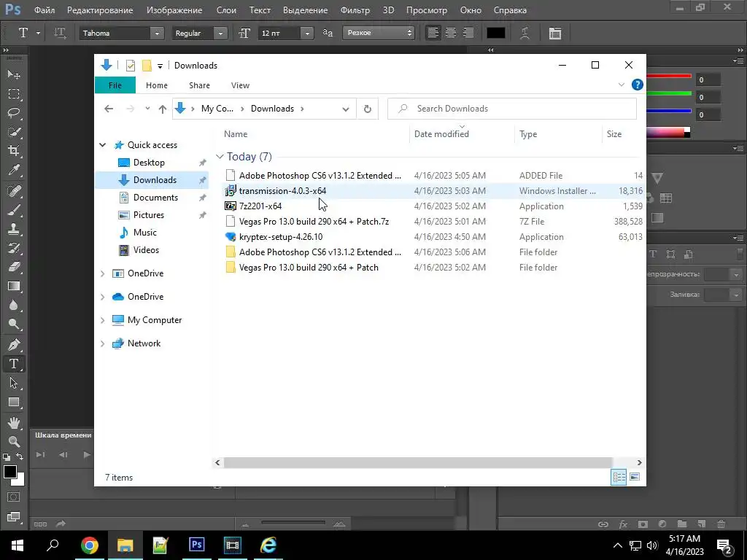Select the Crop tool
Image resolution: width=747 pixels, height=560 pixels.
[x=14, y=151]
